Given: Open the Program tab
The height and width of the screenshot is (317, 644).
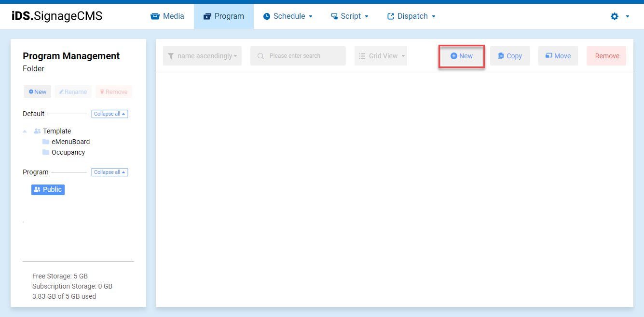Looking at the screenshot, I should click(x=224, y=16).
